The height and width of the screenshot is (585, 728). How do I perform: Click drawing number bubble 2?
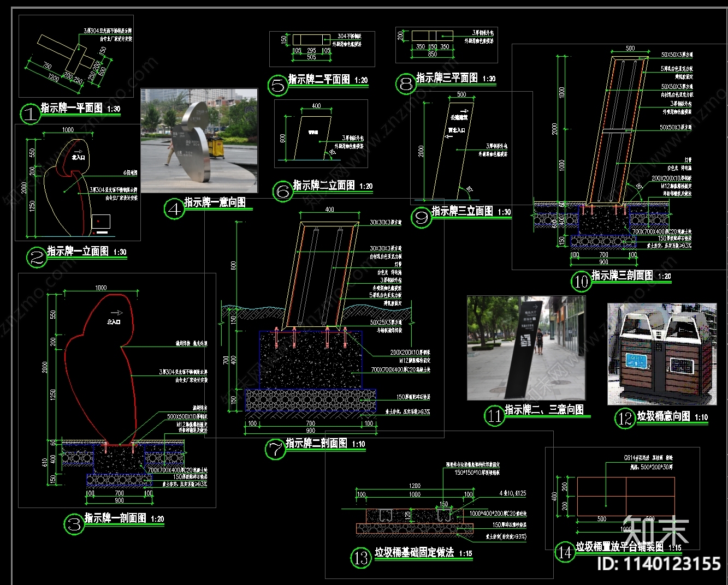(37, 256)
